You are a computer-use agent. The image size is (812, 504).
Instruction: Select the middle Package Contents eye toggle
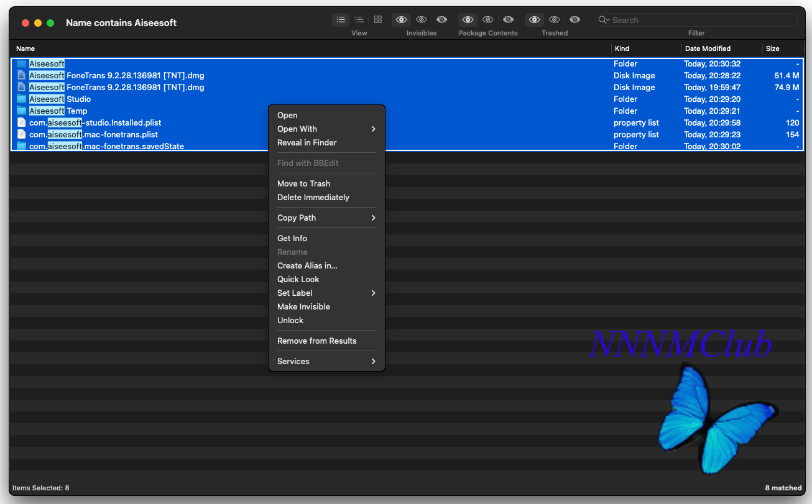[488, 20]
